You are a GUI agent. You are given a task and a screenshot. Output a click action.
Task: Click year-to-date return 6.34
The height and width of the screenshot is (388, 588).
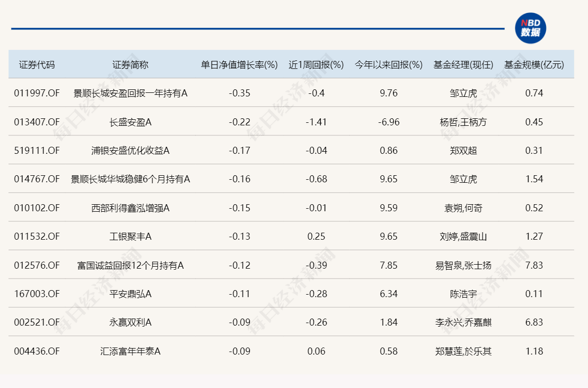pos(389,294)
